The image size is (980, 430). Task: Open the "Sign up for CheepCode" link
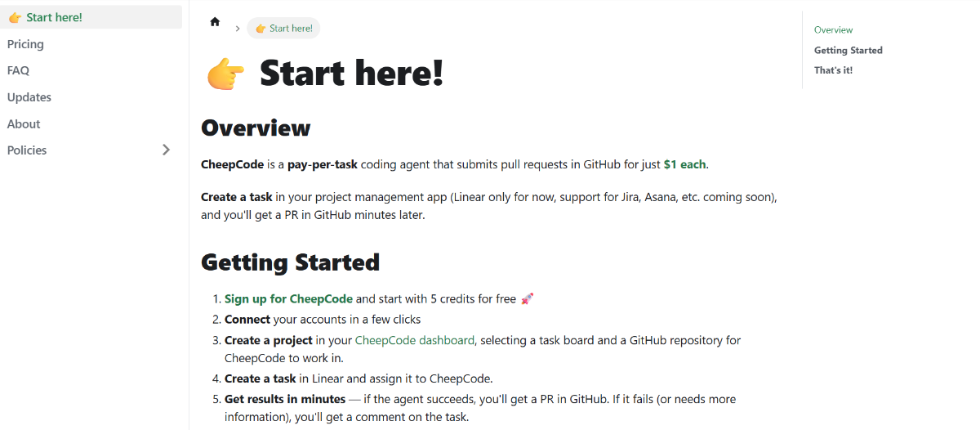(288, 299)
